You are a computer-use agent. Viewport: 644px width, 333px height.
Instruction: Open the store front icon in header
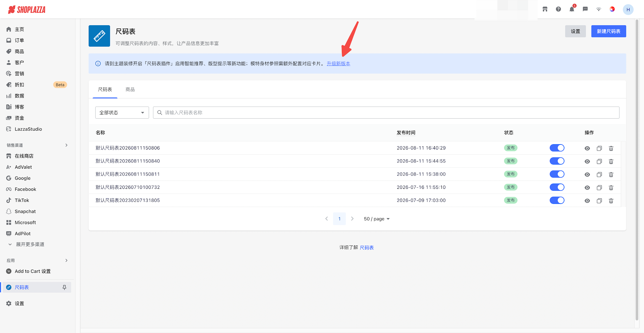[x=545, y=9]
